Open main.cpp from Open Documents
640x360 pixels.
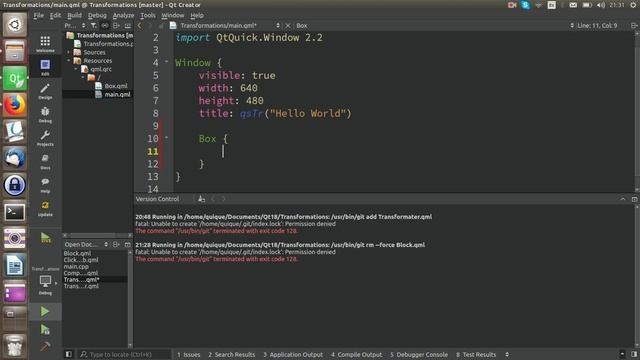pos(76,266)
